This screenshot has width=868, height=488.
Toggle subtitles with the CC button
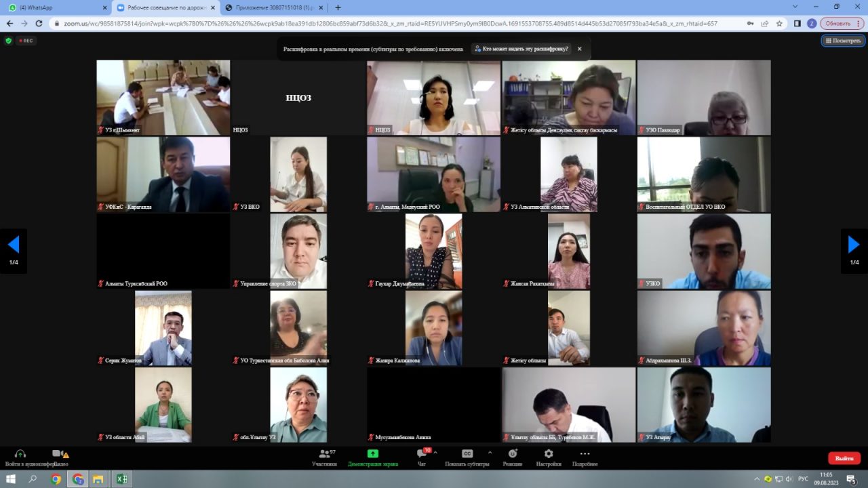tap(467, 454)
